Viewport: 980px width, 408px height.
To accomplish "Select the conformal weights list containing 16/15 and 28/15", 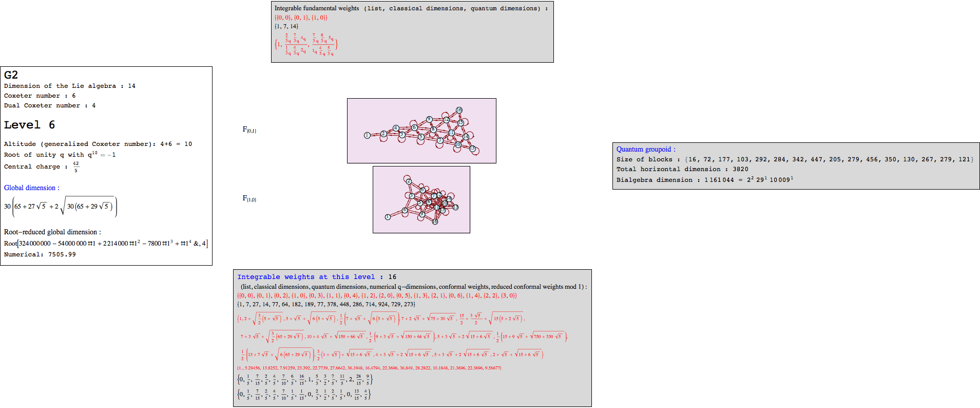I will coord(305,380).
